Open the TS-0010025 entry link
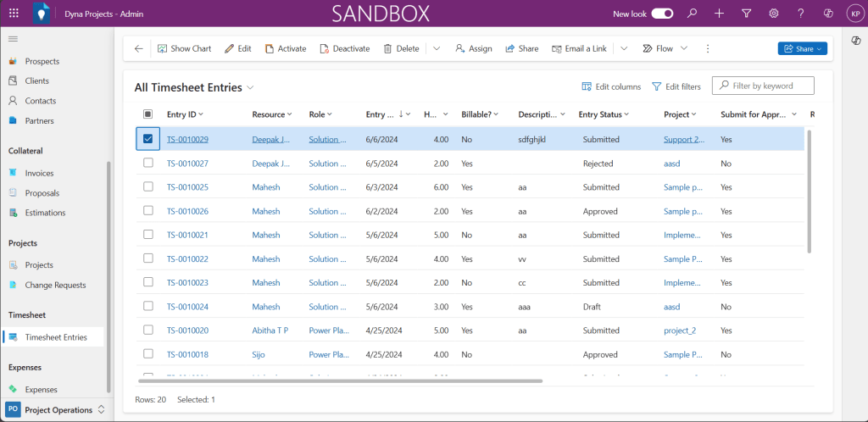This screenshot has height=422, width=868. (x=187, y=187)
